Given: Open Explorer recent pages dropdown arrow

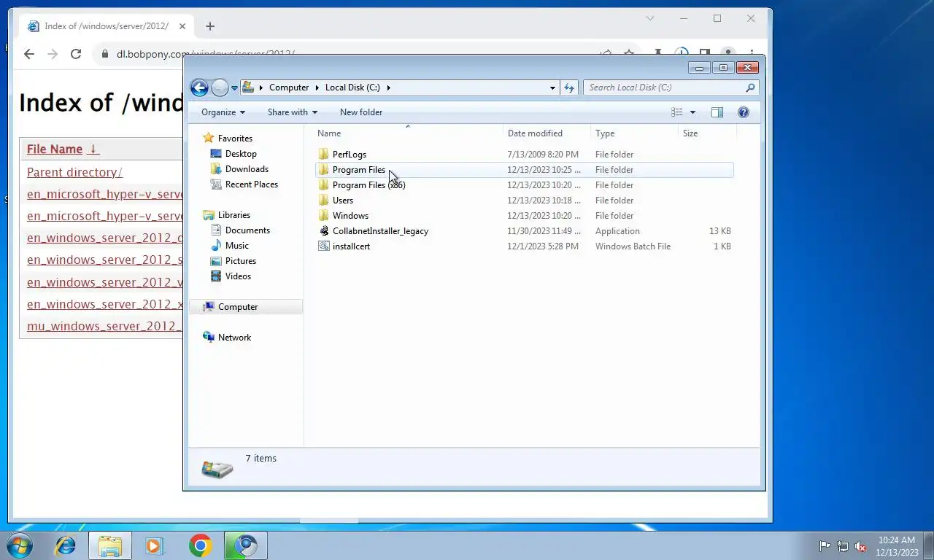Looking at the screenshot, I should coord(234,87).
